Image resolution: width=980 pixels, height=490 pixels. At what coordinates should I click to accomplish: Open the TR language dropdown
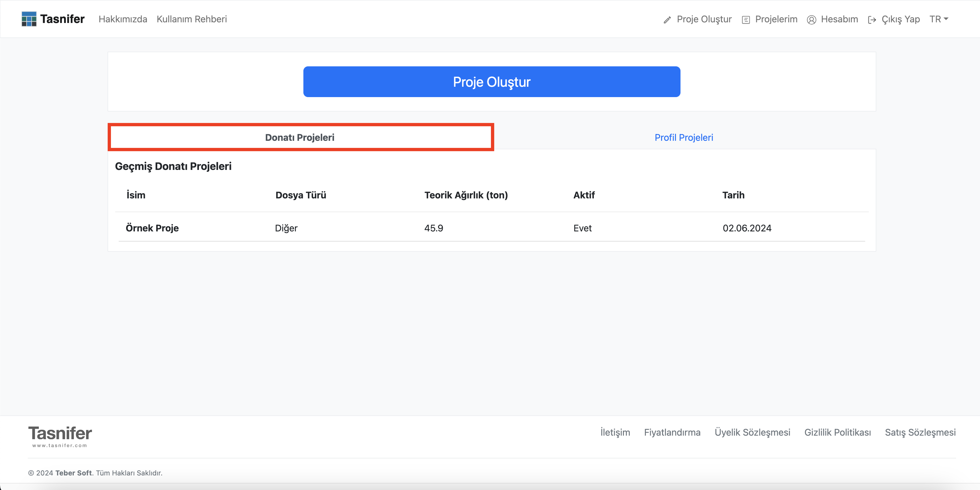pyautogui.click(x=939, y=19)
